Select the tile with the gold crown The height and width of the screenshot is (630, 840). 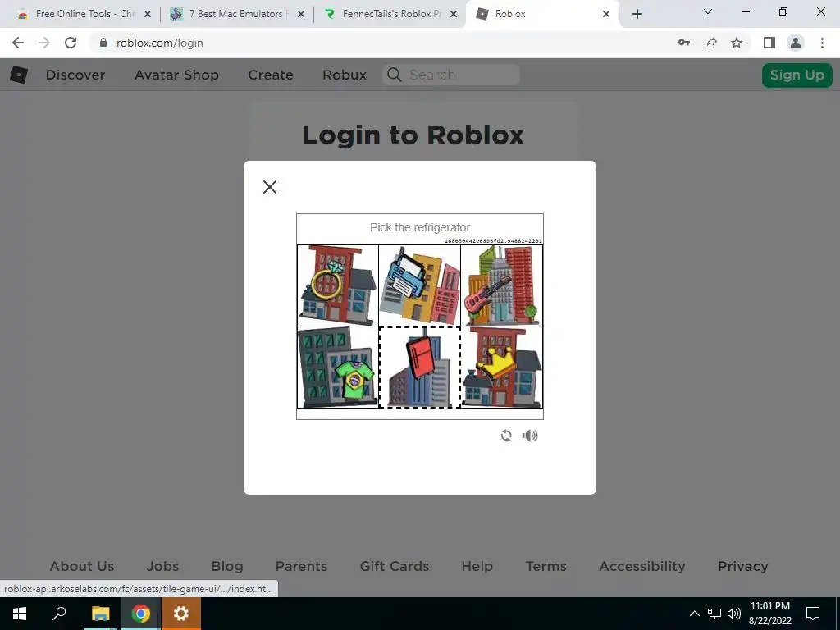pyautogui.click(x=501, y=367)
